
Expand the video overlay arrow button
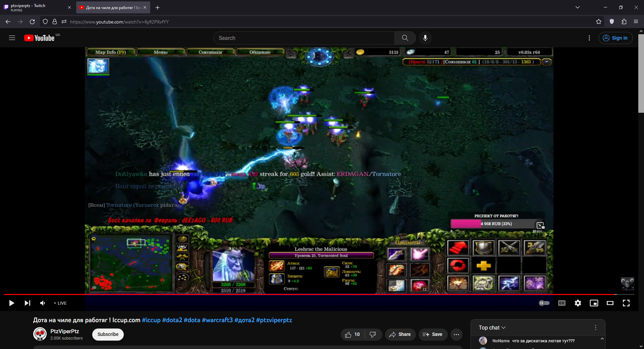540,226
